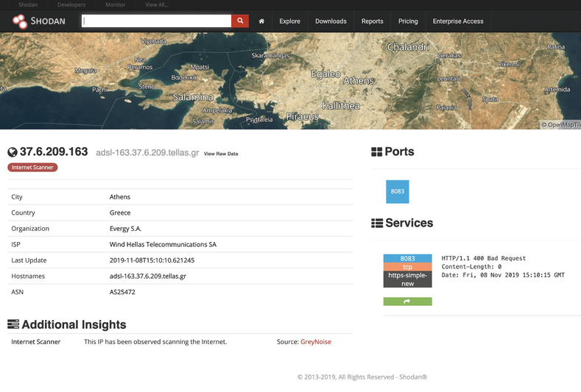Open the View Raw Data link
581x392 pixels.
221,154
